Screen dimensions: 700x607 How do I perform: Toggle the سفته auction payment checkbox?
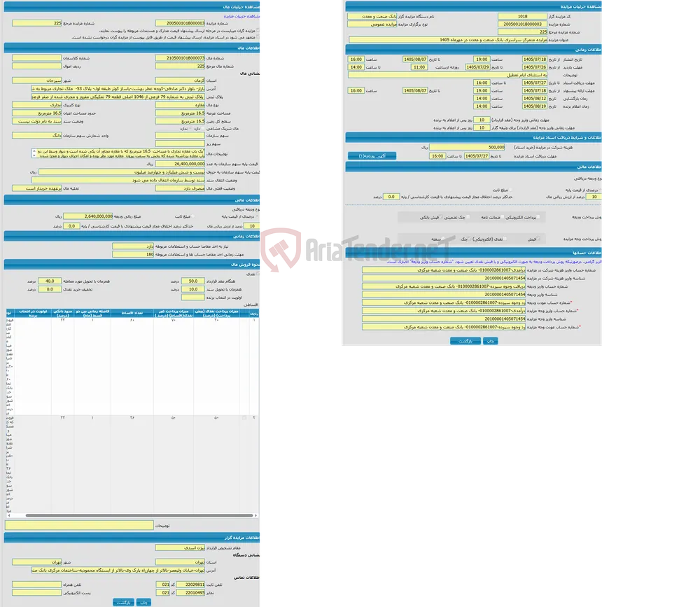click(x=443, y=239)
